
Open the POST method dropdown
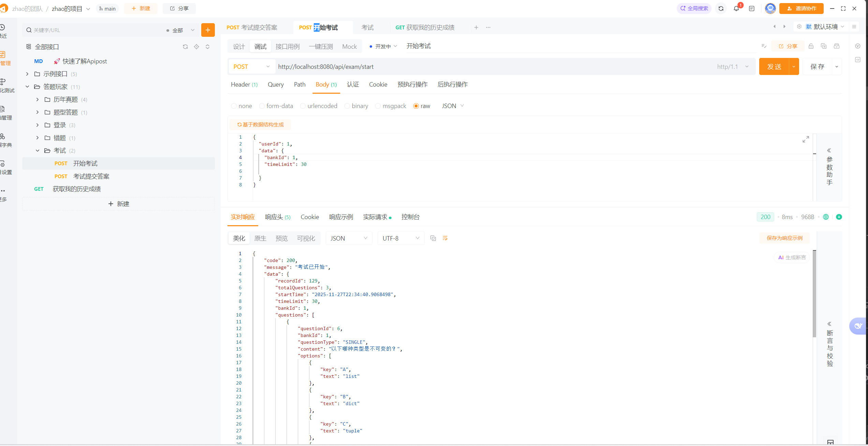coord(251,67)
